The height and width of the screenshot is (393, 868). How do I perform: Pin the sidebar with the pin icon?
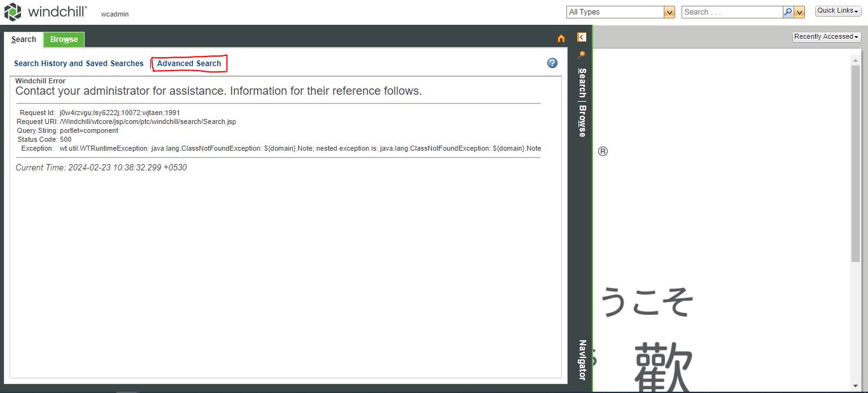click(581, 54)
